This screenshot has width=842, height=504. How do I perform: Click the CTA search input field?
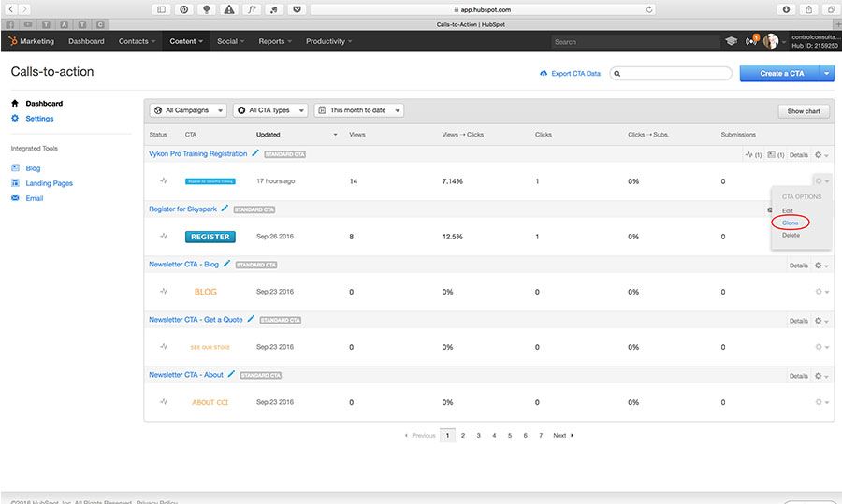point(671,74)
